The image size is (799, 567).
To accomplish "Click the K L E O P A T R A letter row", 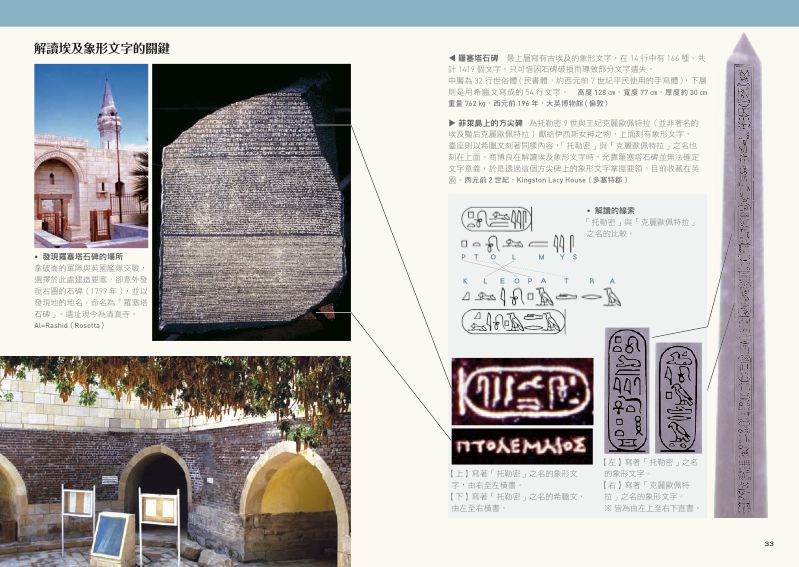I will point(539,281).
